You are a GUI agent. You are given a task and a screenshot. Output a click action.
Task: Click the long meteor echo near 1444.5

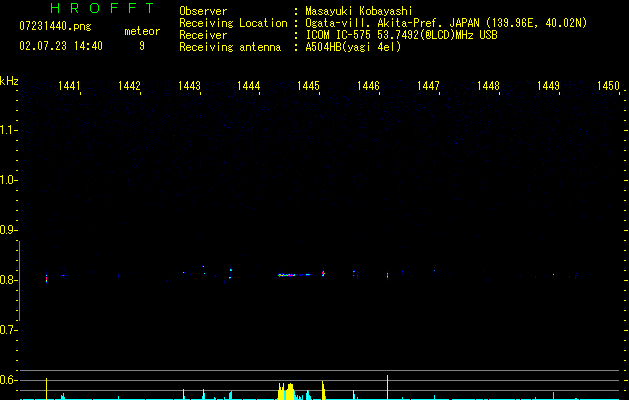[x=294, y=275]
